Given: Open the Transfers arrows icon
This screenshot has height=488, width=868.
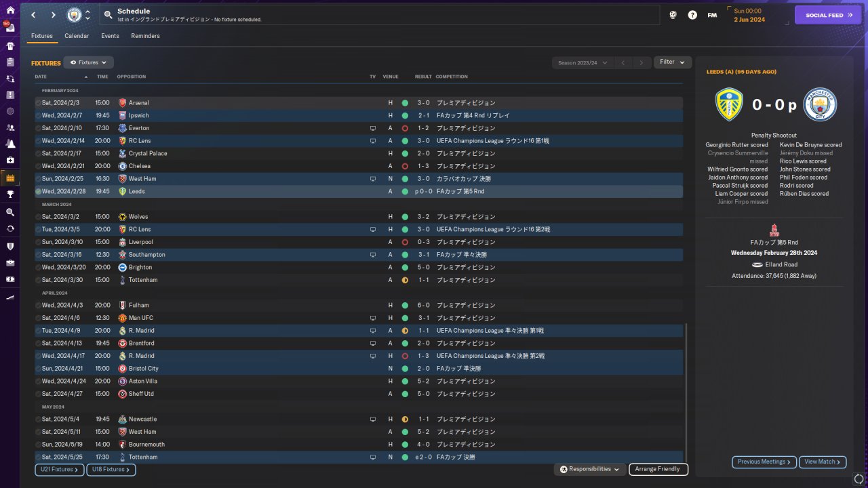Looking at the screenshot, I should click(10, 228).
